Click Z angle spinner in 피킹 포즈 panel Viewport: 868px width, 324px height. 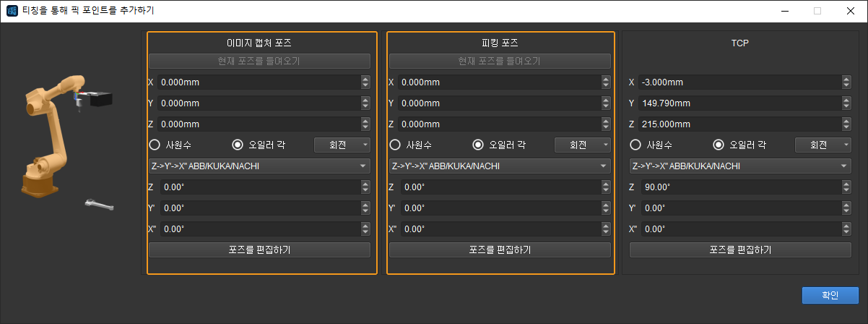pyautogui.click(x=606, y=187)
